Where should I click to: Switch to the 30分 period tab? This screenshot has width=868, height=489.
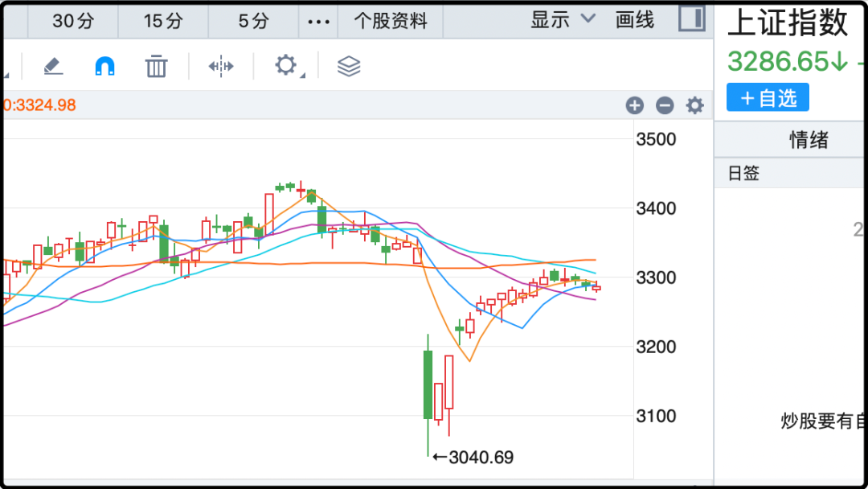pyautogui.click(x=73, y=21)
